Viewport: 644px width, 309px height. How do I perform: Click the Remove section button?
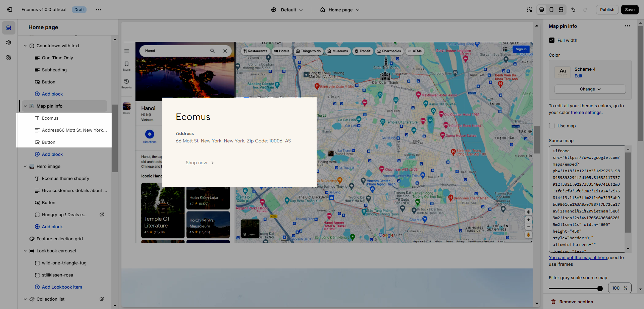tap(572, 302)
